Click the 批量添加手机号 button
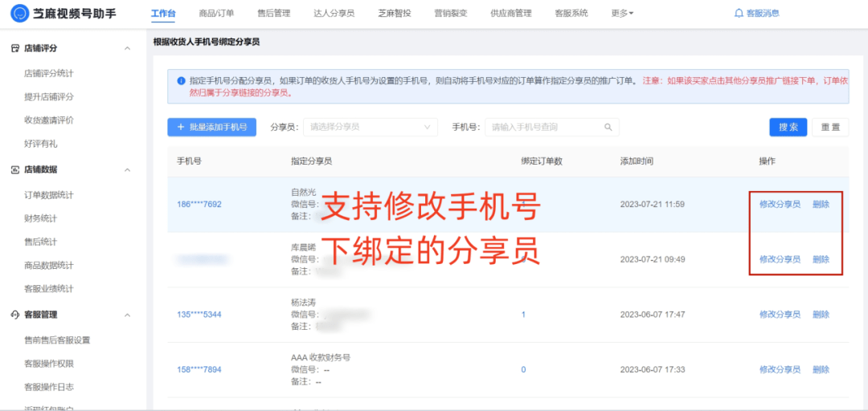The image size is (868, 411). click(x=212, y=127)
